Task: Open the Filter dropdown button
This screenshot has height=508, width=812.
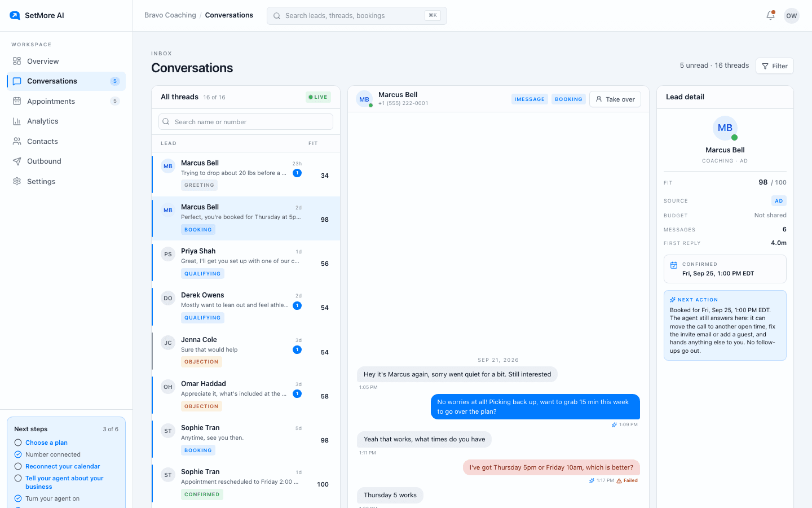Action: tap(775, 66)
